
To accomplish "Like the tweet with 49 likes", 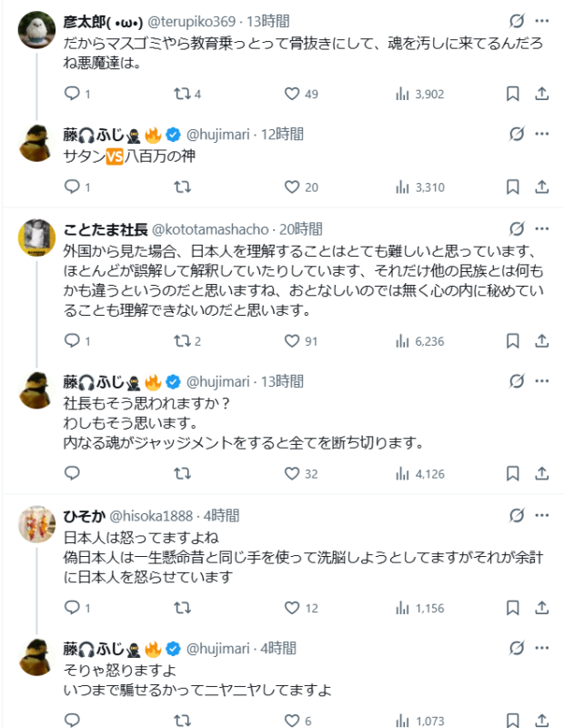I will [x=292, y=94].
